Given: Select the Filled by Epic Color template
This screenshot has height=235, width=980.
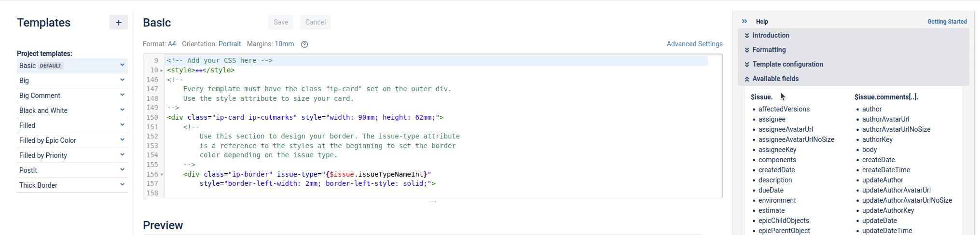Looking at the screenshot, I should pyautogui.click(x=48, y=140).
